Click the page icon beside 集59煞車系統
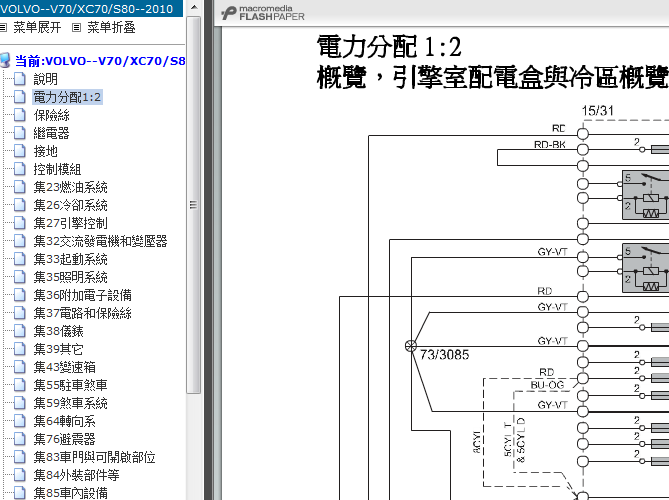 coord(20,403)
